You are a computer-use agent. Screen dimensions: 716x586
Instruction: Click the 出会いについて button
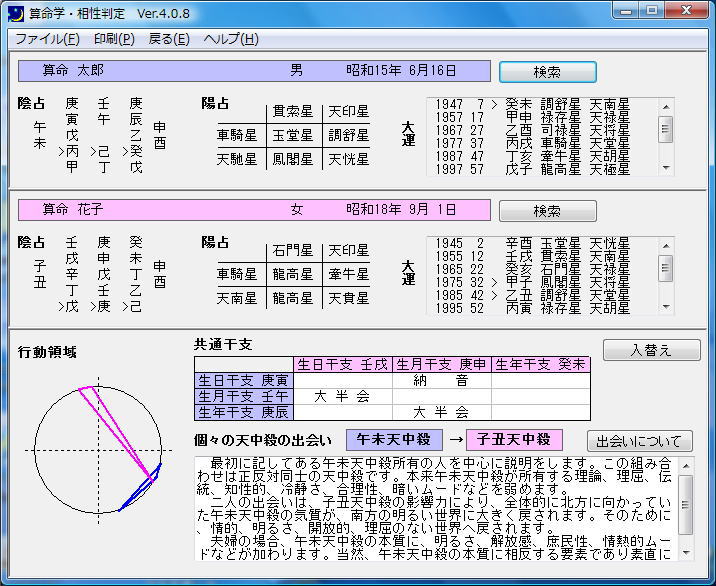[640, 441]
